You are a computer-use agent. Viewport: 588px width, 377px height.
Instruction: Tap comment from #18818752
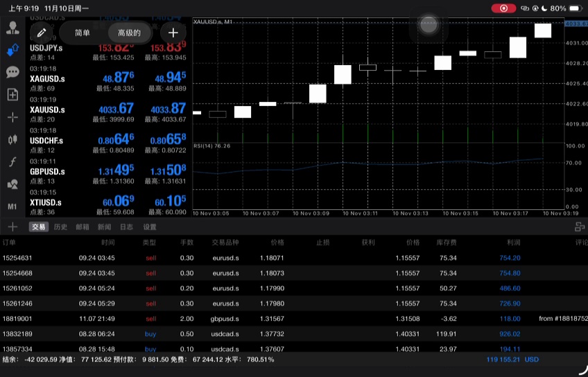(x=563, y=319)
